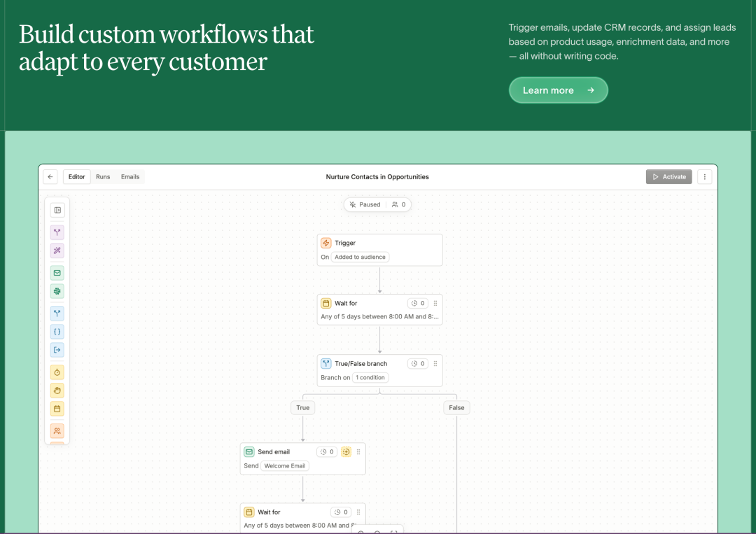Open the Welcome Email chip
The image size is (756, 534).
pos(284,465)
